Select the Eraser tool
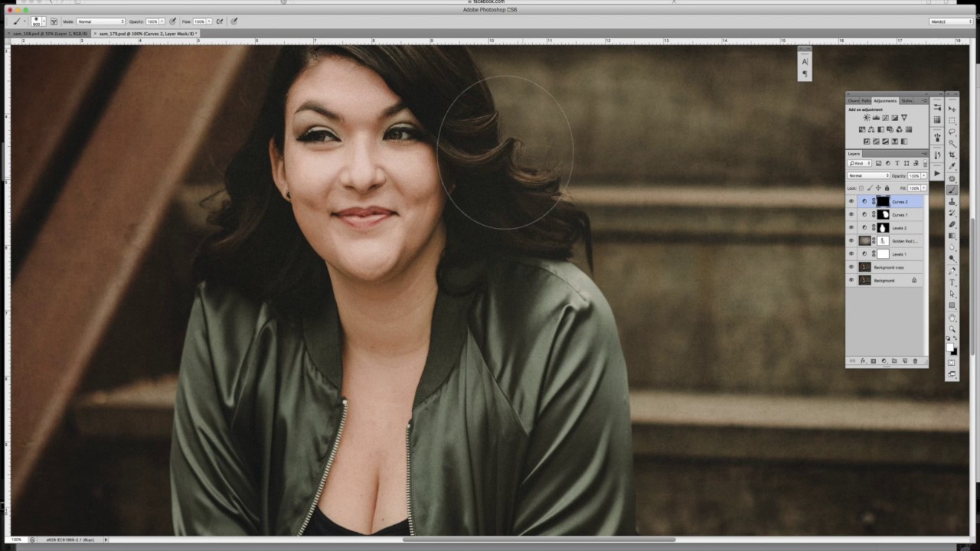The width and height of the screenshot is (980, 551). [x=952, y=223]
